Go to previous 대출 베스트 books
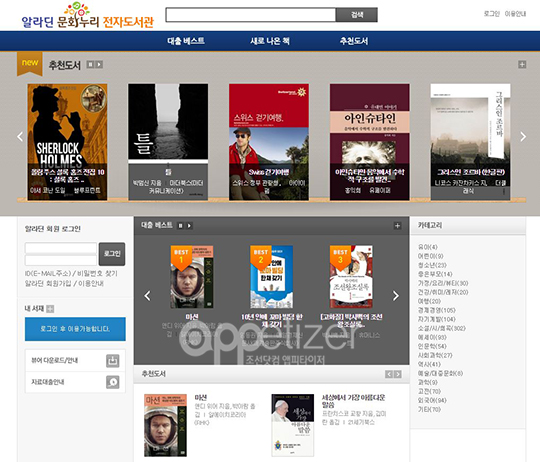The image size is (540, 462). click(147, 295)
